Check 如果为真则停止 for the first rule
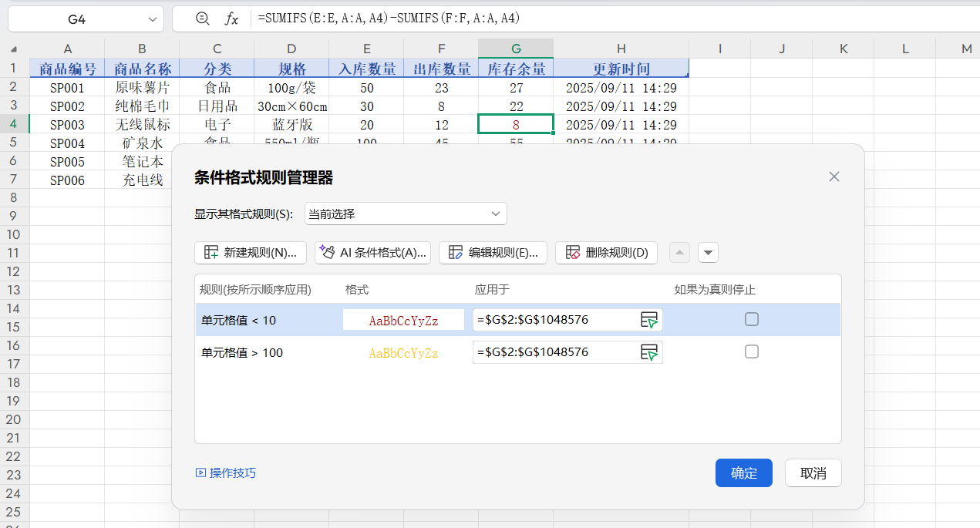This screenshot has height=528, width=980. coord(752,319)
